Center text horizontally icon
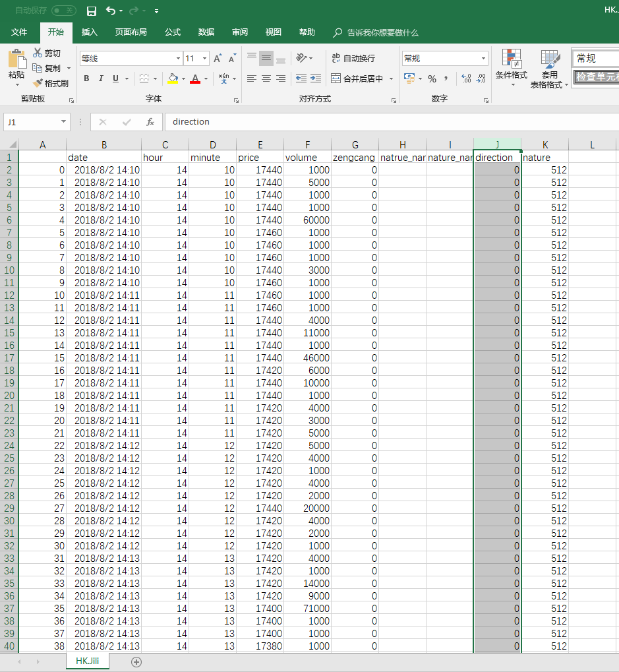Screen dimensions: 619x672 point(266,78)
